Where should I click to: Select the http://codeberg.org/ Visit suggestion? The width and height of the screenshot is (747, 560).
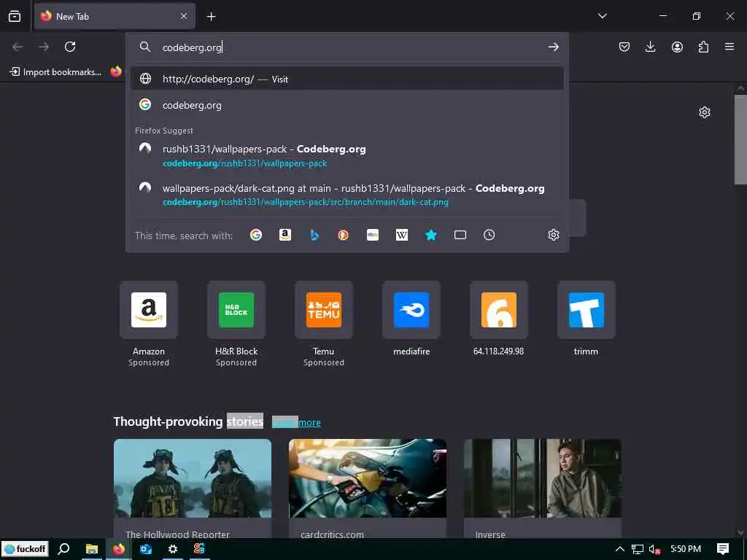click(347, 79)
